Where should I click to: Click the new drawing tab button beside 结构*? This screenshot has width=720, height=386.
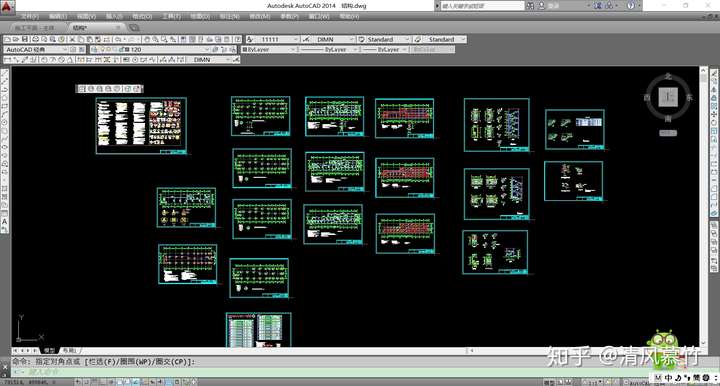pos(134,28)
